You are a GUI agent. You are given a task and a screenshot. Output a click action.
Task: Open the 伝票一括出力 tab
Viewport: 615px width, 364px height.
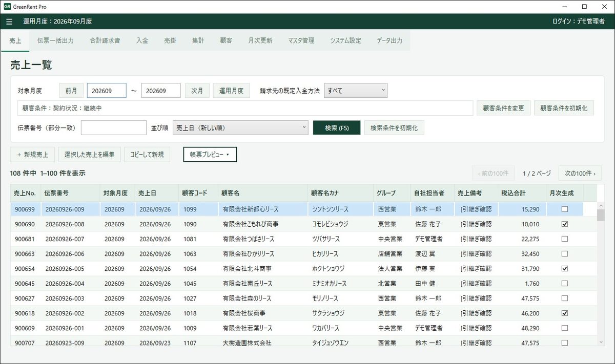pos(55,40)
